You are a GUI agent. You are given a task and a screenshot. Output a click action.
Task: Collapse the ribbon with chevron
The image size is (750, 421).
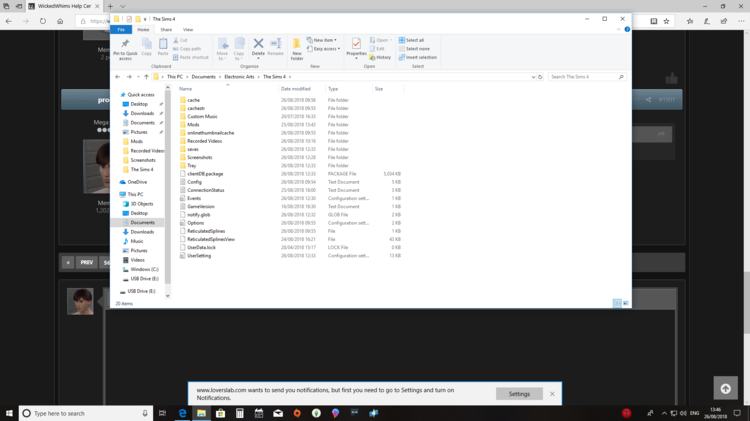(x=618, y=29)
